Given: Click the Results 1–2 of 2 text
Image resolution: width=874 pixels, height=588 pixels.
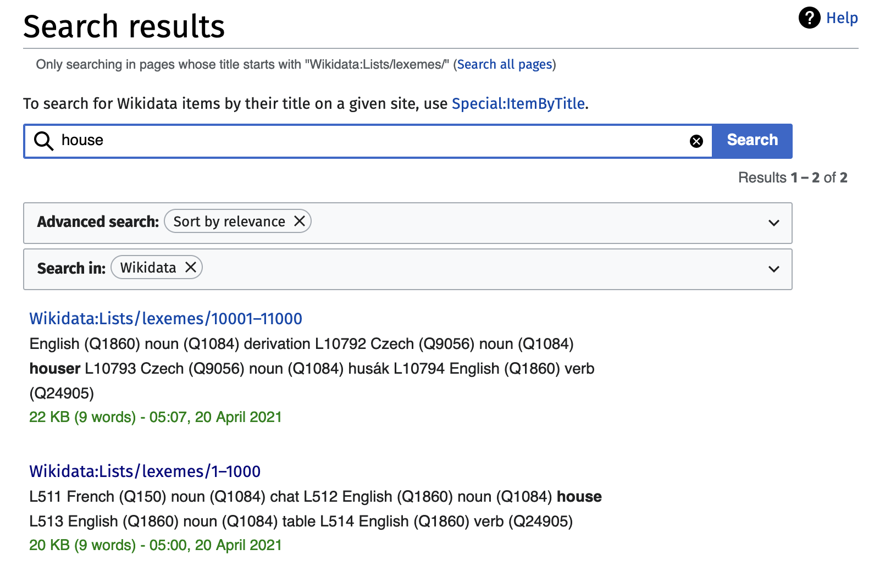Looking at the screenshot, I should [792, 177].
